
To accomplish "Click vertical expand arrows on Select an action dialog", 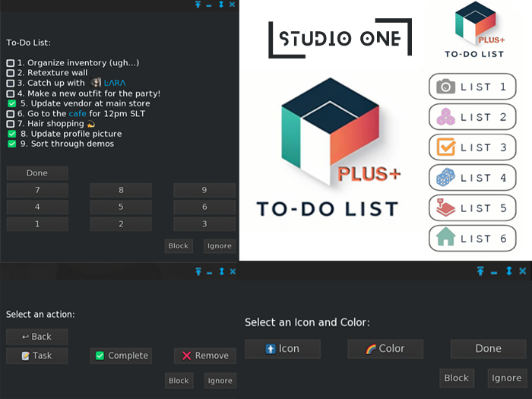I will click(222, 271).
